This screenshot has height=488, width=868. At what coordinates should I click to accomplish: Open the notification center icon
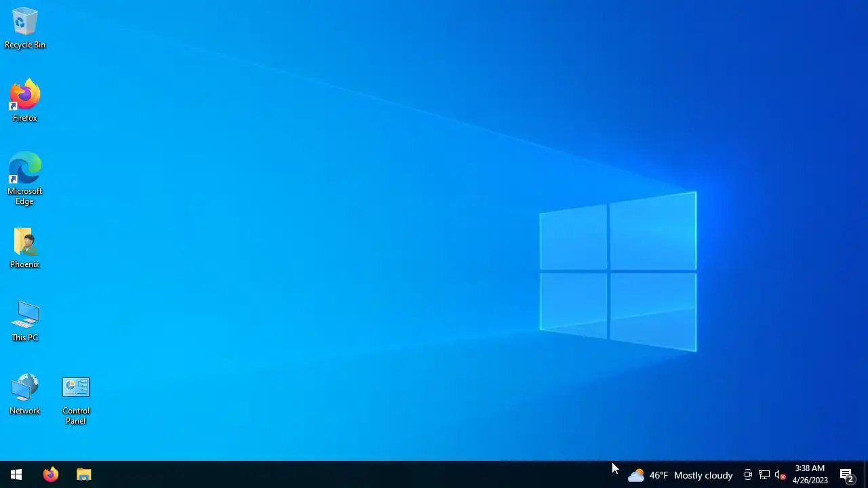click(x=847, y=475)
